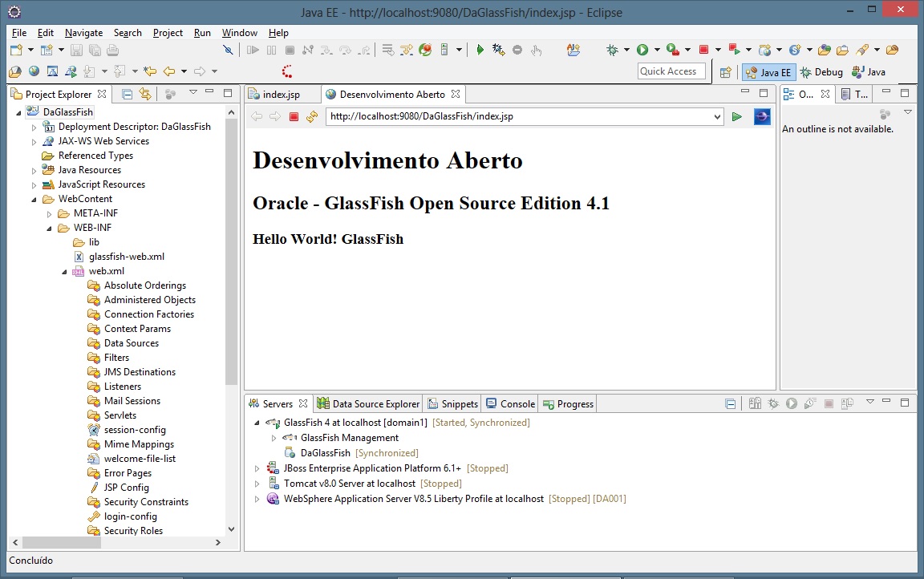Refresh the internal browser page

click(x=311, y=117)
